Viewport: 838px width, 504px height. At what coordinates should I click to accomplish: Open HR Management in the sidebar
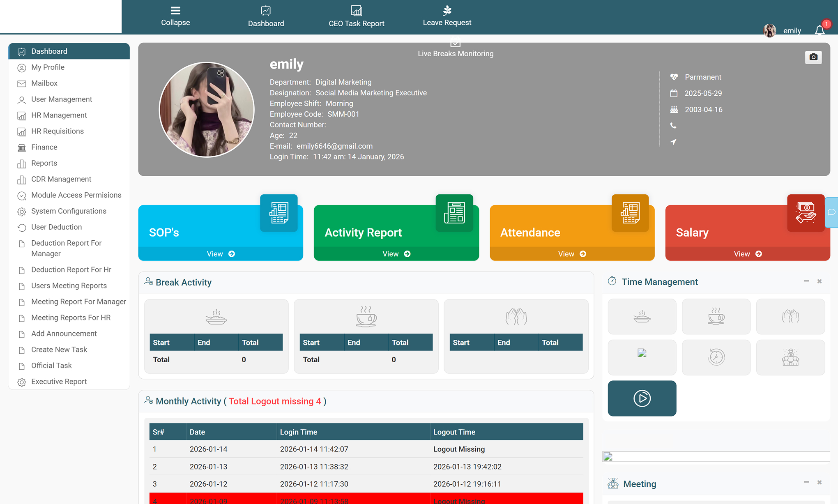tap(59, 115)
